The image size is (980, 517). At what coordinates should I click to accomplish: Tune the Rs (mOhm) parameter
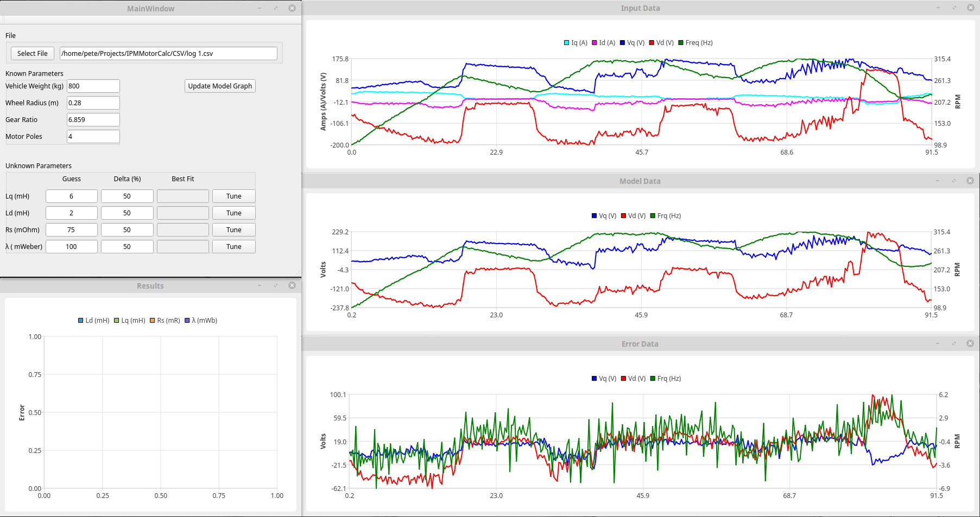[233, 230]
